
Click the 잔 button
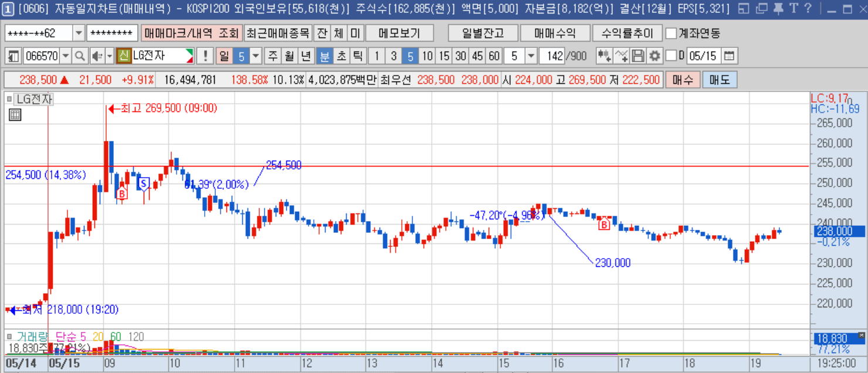coord(321,33)
